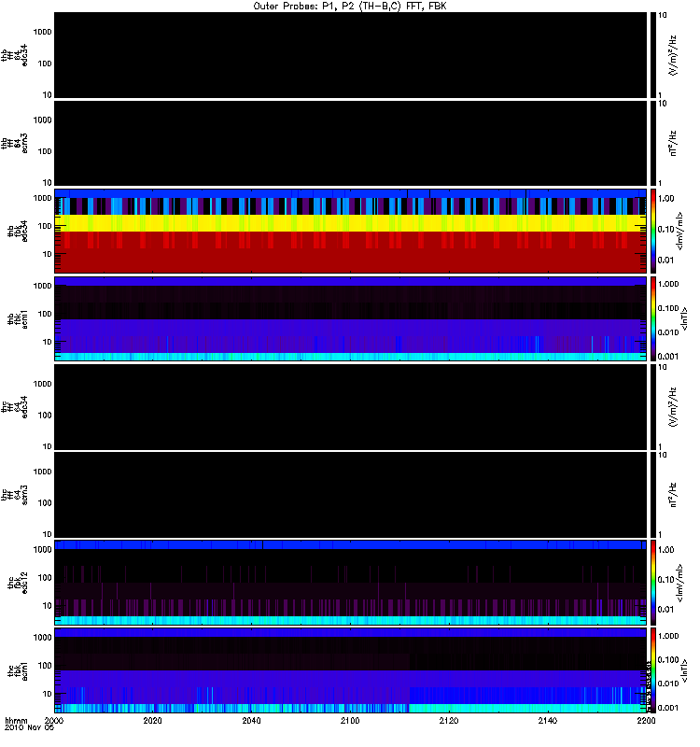Click the 2010 Nov date label under hhmm

29,727
